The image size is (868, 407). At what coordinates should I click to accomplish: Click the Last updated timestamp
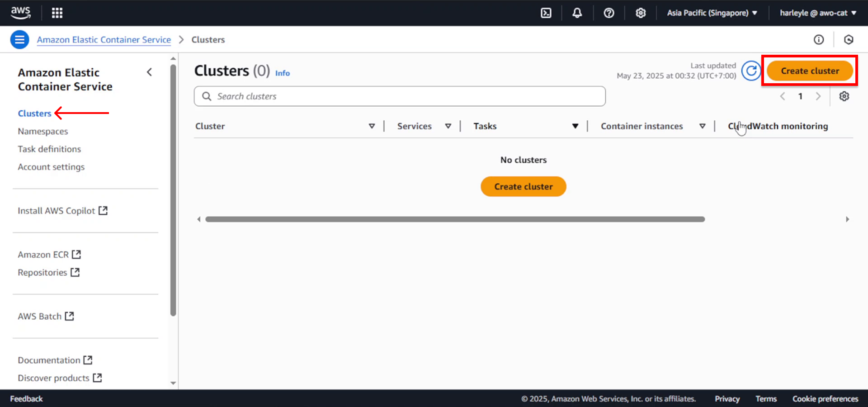[676, 71]
